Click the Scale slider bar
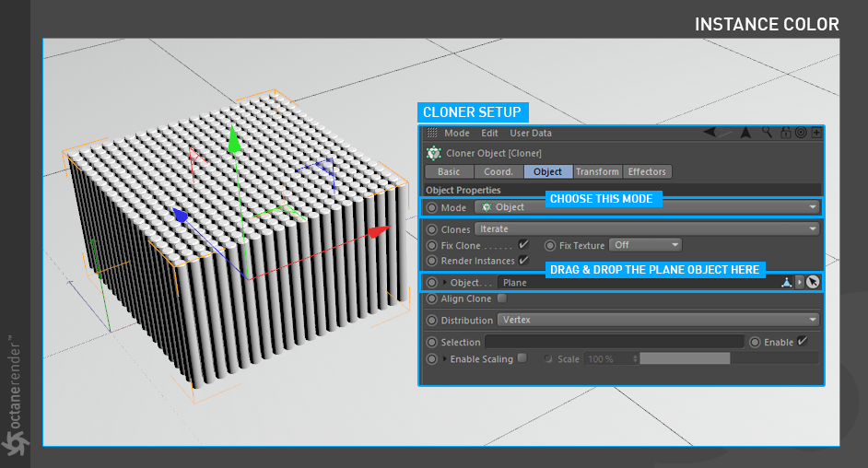Screen dimensions: 868x468 pos(728,358)
